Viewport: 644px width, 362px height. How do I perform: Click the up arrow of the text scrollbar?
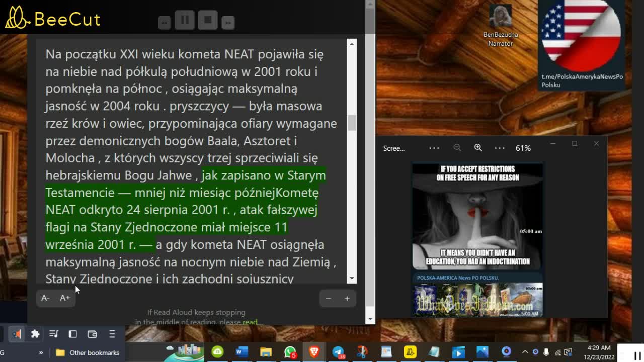352,44
